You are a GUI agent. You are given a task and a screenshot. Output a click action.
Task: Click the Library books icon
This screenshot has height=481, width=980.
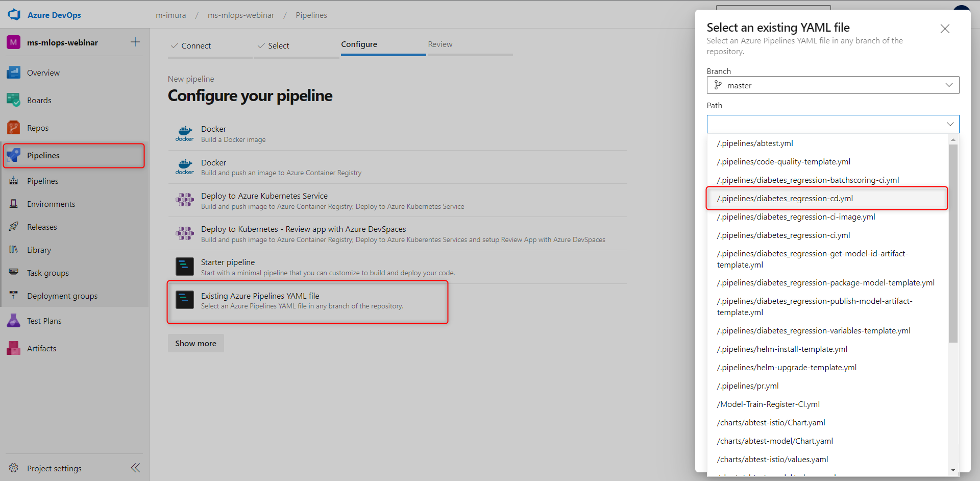[14, 250]
